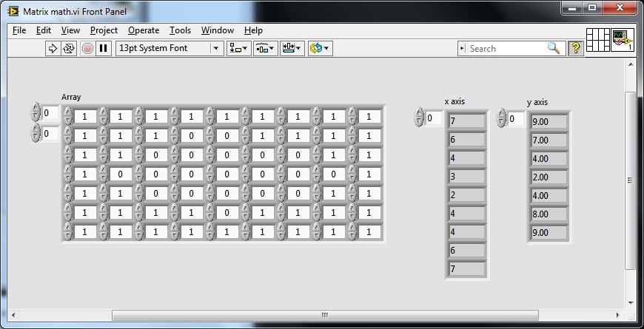Open the Tools menu
The height and width of the screenshot is (329, 644).
[180, 30]
